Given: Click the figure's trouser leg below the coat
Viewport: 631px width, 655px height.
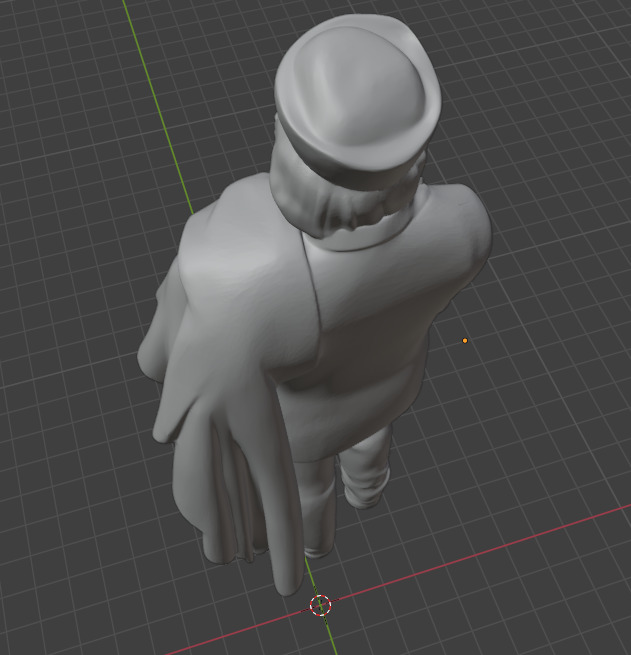Looking at the screenshot, I should [x=365, y=470].
